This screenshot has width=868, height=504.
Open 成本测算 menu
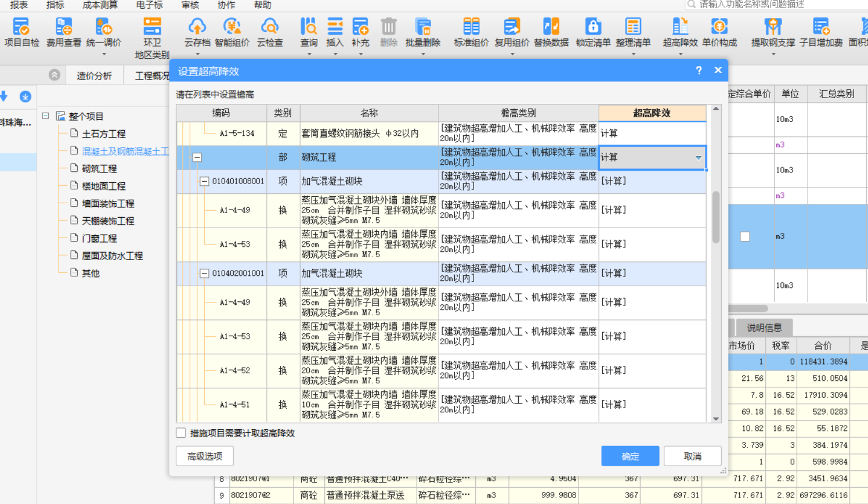(100, 5)
